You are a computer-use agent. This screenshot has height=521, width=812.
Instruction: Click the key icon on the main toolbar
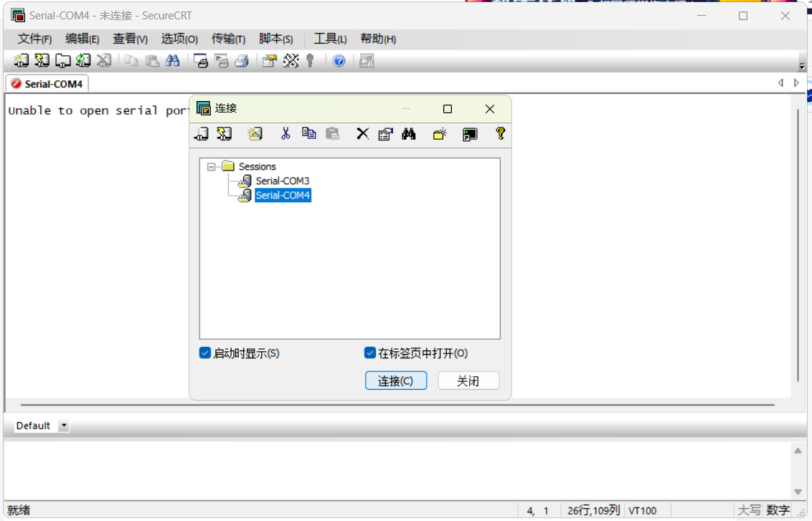click(x=309, y=61)
